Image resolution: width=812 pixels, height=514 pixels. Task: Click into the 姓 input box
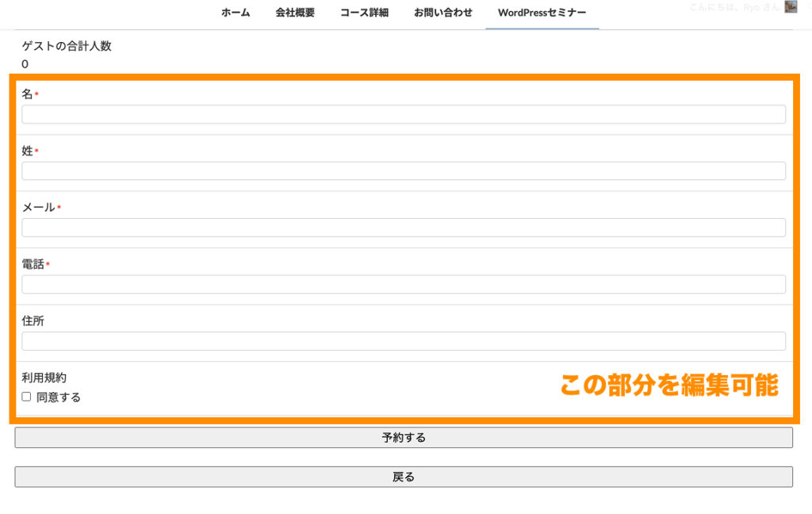(x=403, y=171)
